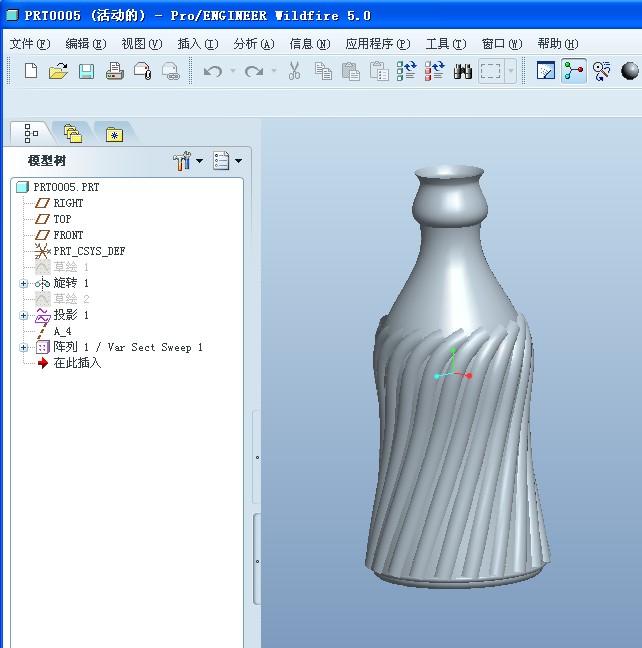Open dropdown beside the box selection tool

coord(511,71)
